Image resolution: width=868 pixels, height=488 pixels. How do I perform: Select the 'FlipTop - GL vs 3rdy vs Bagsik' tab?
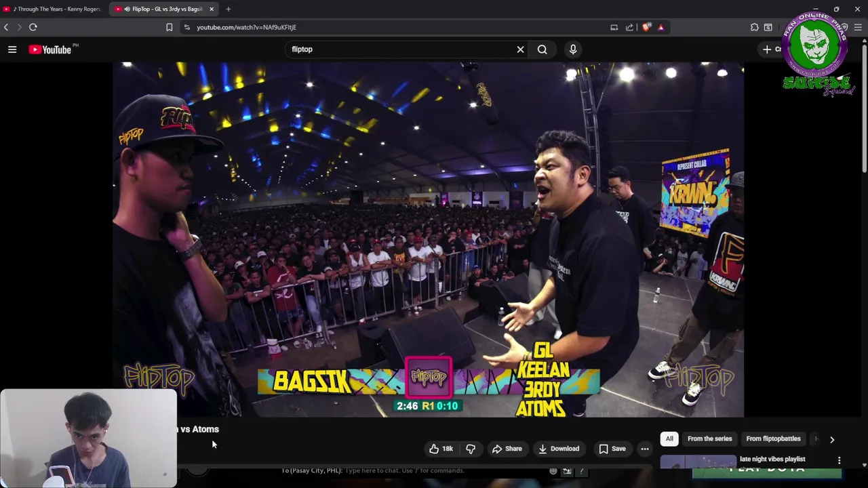(163, 9)
